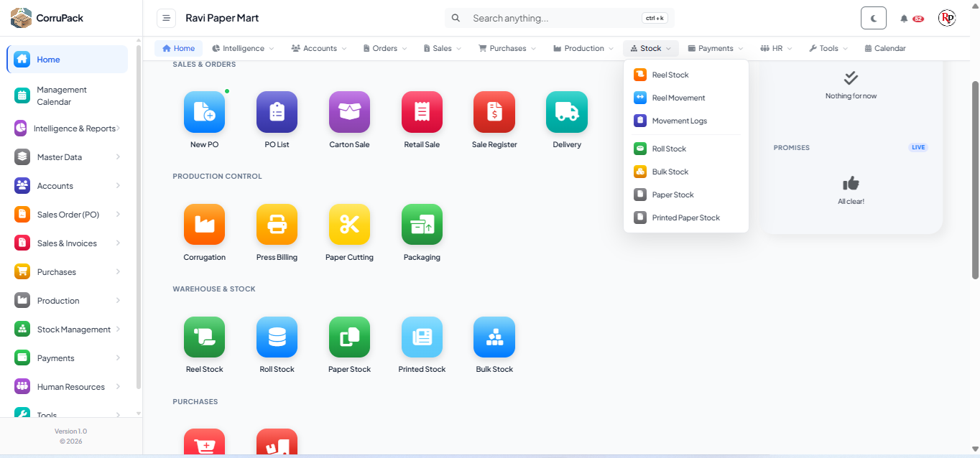Choose Printed Paper Stock from the Stock menu
Screen dimensions: 980x458
point(685,218)
